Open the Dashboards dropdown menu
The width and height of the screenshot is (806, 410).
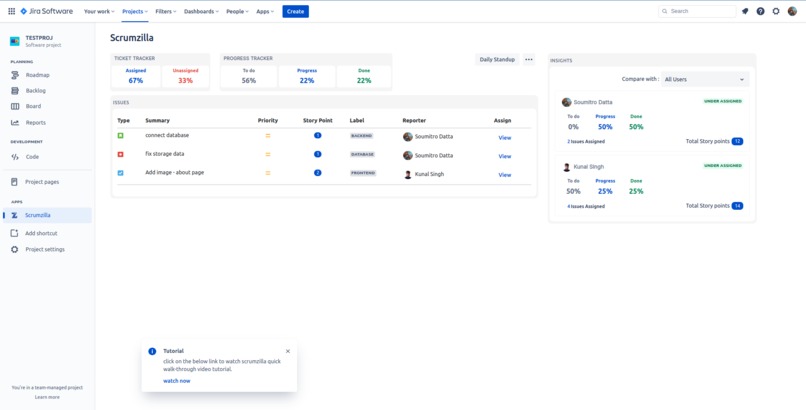201,11
